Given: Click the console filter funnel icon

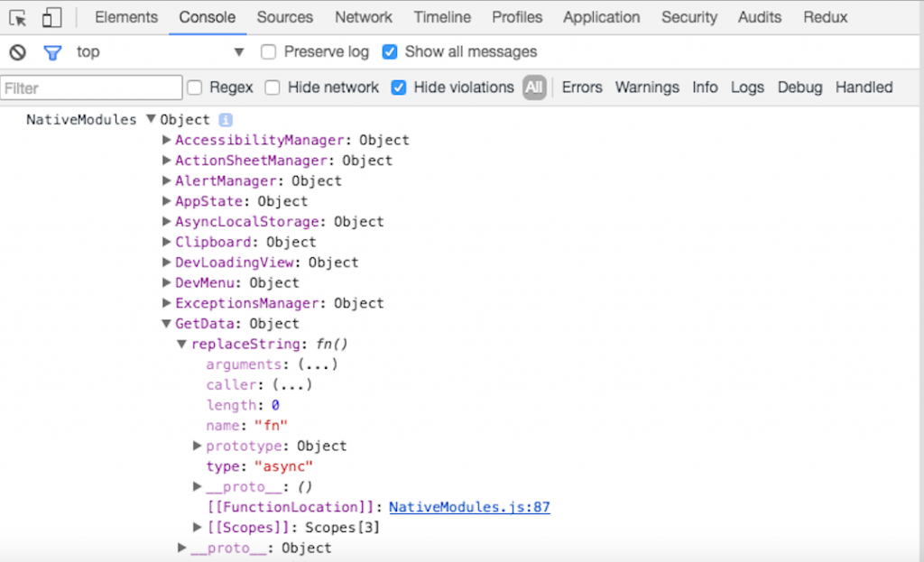Looking at the screenshot, I should [x=51, y=52].
